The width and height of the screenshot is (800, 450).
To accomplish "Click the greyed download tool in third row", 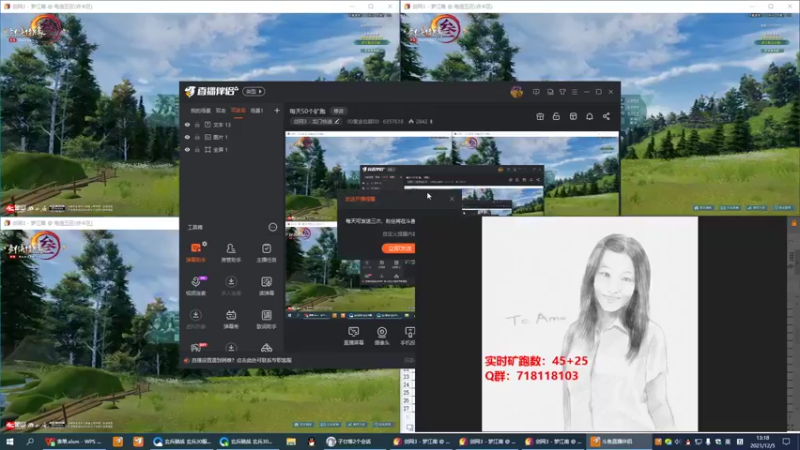I will (x=196, y=319).
